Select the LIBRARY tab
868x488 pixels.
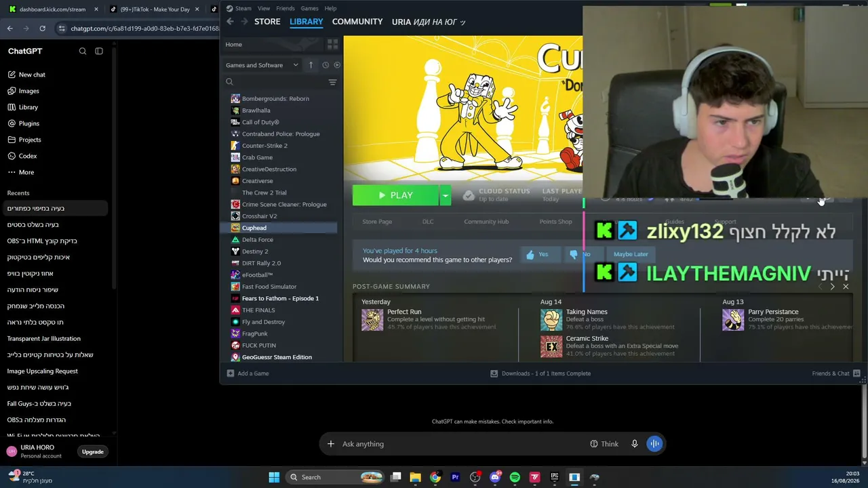(x=307, y=22)
